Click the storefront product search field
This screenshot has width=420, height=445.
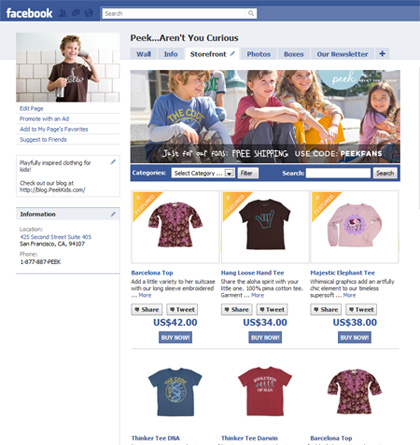(338, 173)
